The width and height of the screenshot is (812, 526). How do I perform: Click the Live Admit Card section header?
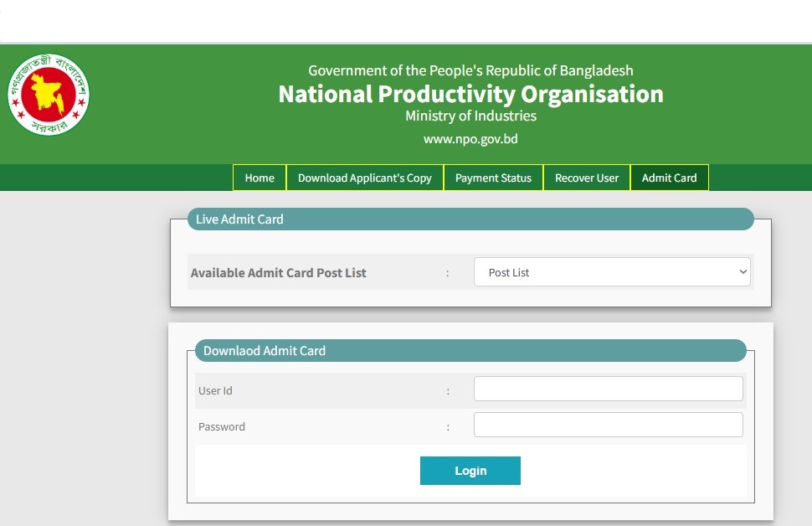point(239,219)
